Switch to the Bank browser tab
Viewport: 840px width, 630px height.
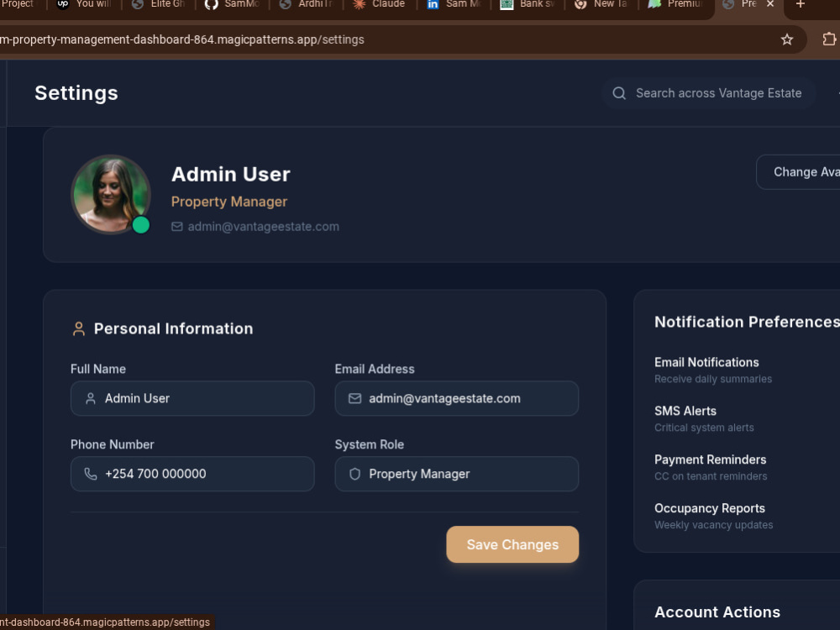(x=528, y=4)
